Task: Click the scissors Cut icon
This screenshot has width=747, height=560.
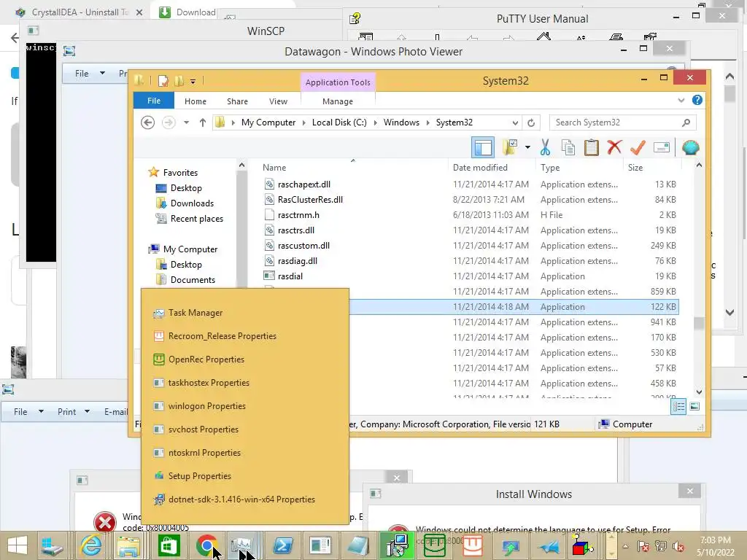Action: tap(545, 147)
